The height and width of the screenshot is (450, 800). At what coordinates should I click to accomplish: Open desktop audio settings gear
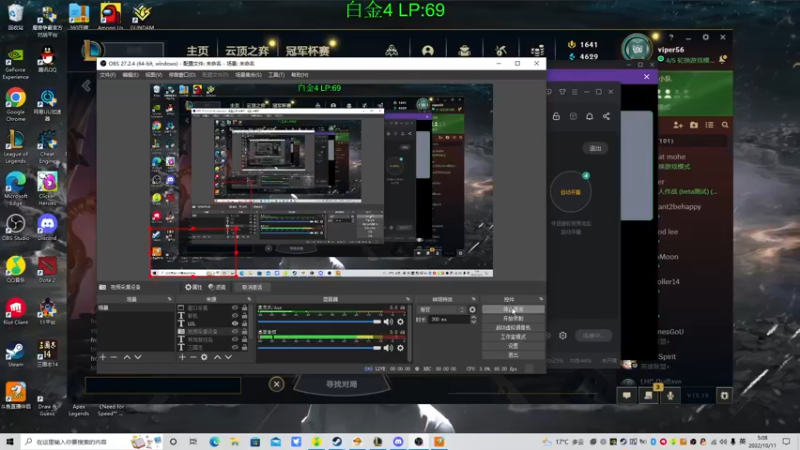(x=401, y=348)
